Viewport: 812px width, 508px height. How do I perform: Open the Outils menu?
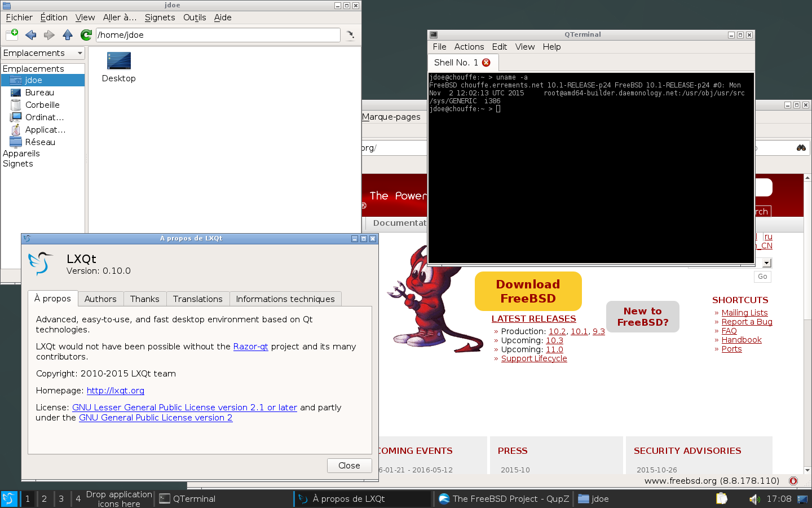195,17
